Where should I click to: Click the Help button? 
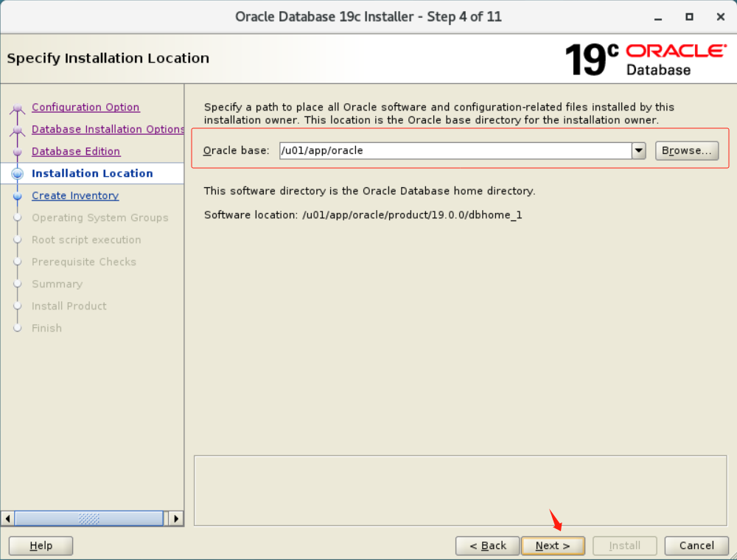41,545
